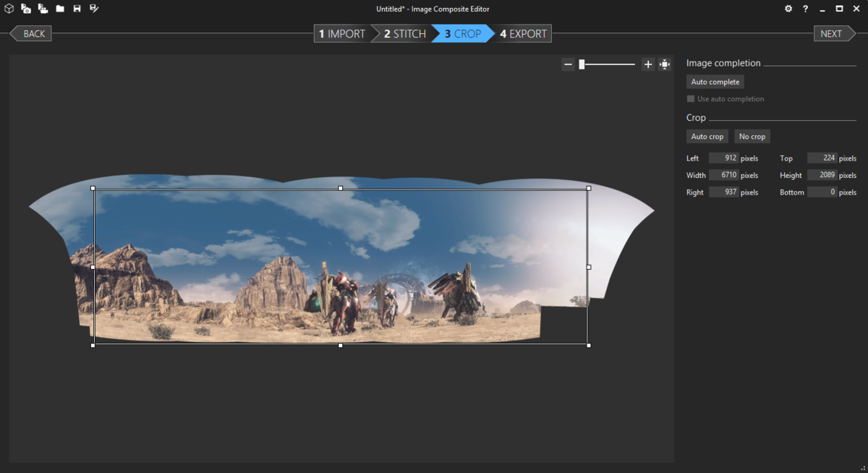868x473 pixels.
Task: Click the bottom-left crop handle
Action: pyautogui.click(x=93, y=346)
